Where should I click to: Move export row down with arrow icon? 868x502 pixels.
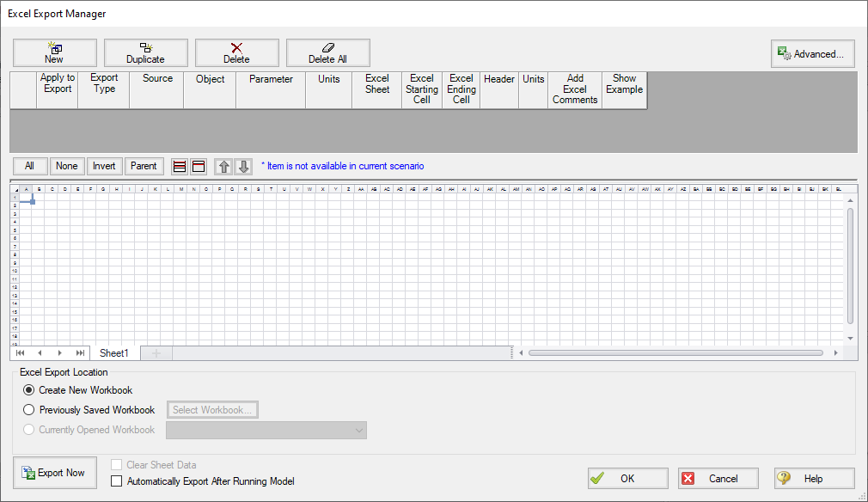click(x=242, y=166)
